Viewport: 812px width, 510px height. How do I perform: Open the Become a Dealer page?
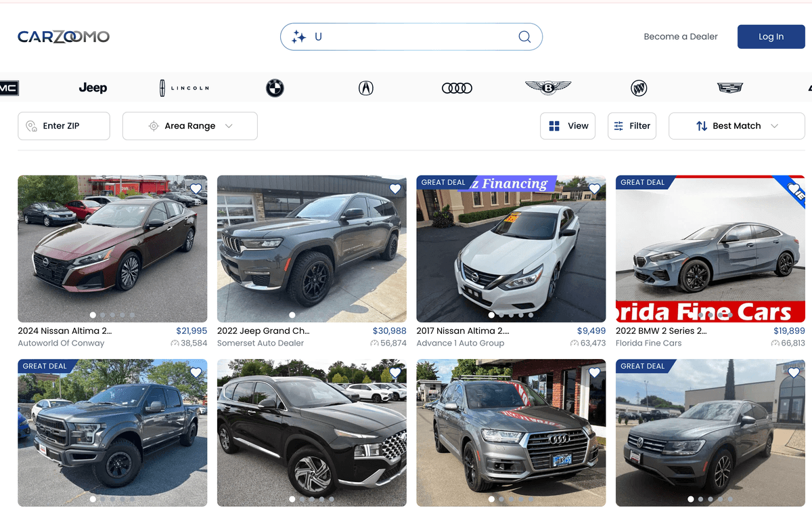coord(681,37)
